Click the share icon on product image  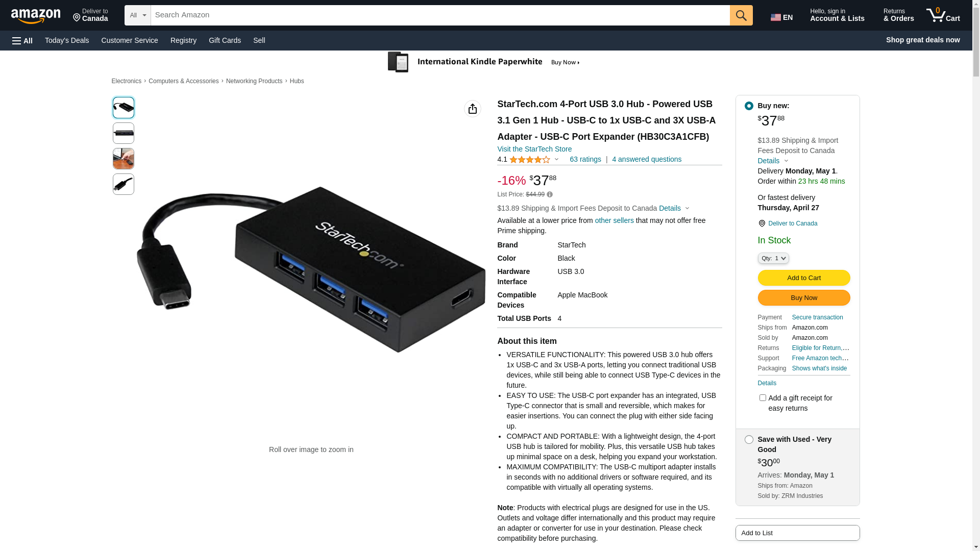(473, 109)
